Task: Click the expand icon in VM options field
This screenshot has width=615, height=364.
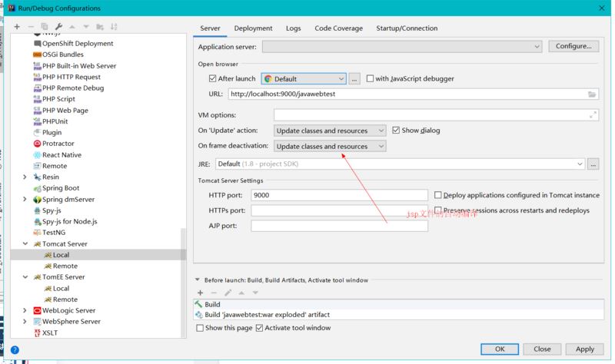Action: point(592,114)
